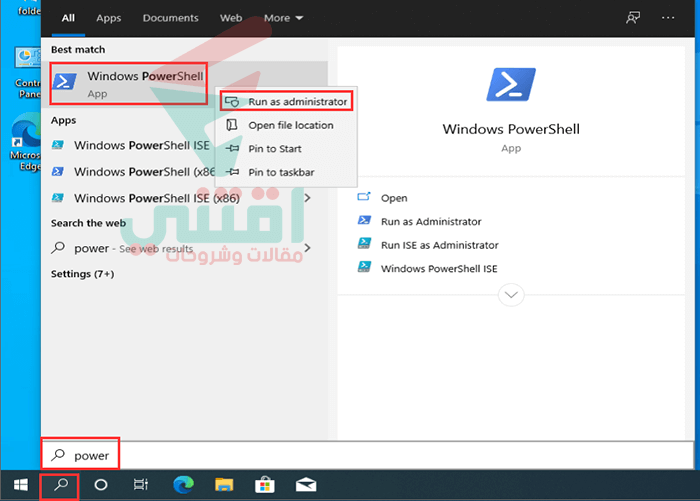The width and height of the screenshot is (700, 501).
Task: Click the Run ISE as Administrator icon
Action: [364, 243]
